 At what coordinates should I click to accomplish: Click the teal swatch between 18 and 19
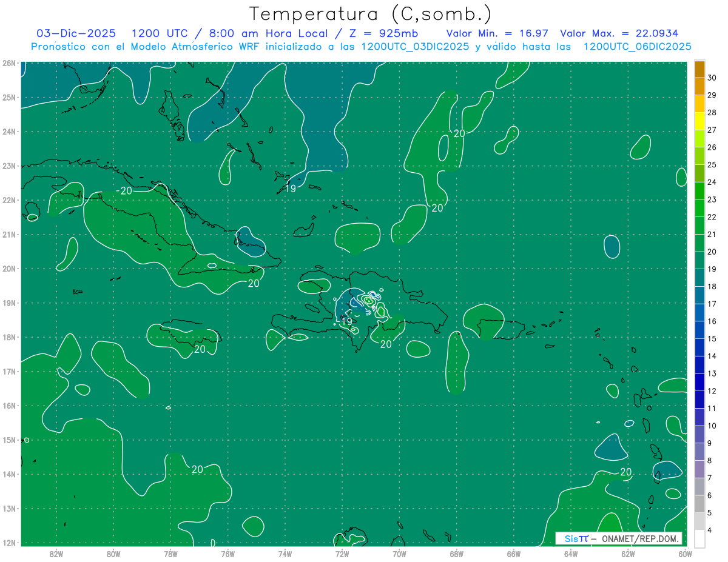click(699, 278)
